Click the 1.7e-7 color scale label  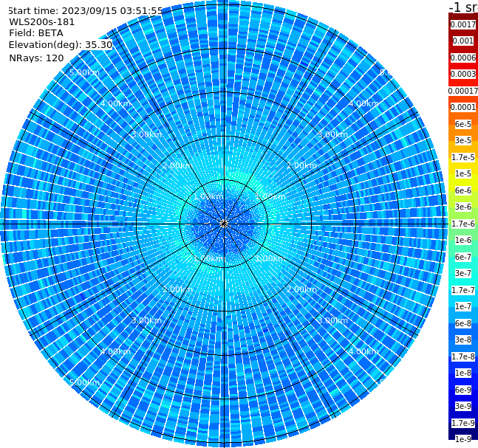pos(463,290)
